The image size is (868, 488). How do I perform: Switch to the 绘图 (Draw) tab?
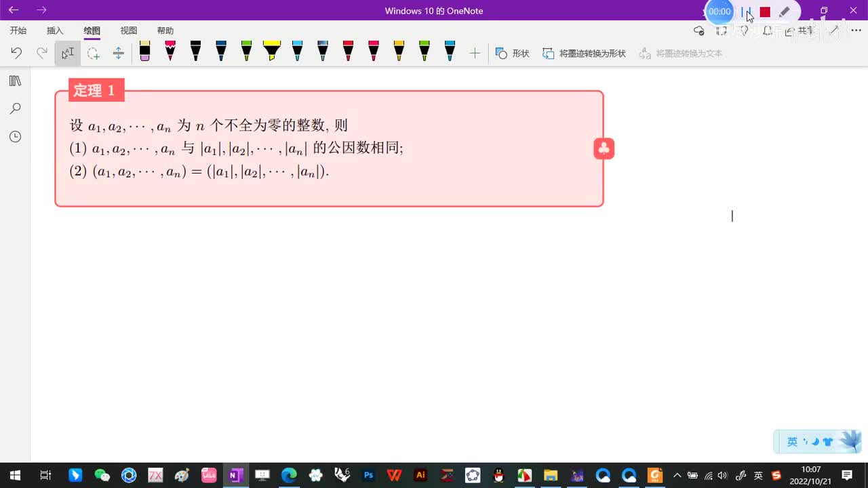point(92,30)
